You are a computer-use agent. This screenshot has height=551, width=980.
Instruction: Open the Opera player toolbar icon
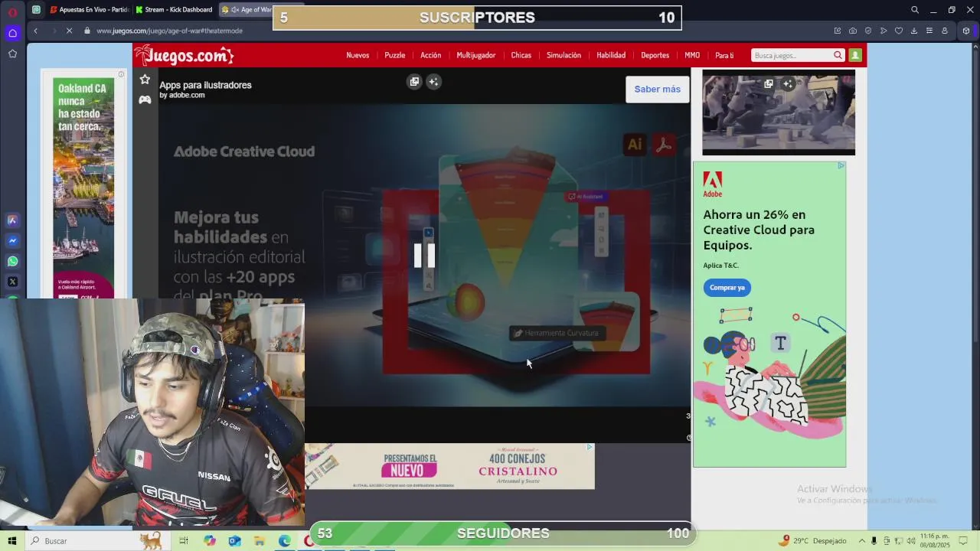coord(883,31)
